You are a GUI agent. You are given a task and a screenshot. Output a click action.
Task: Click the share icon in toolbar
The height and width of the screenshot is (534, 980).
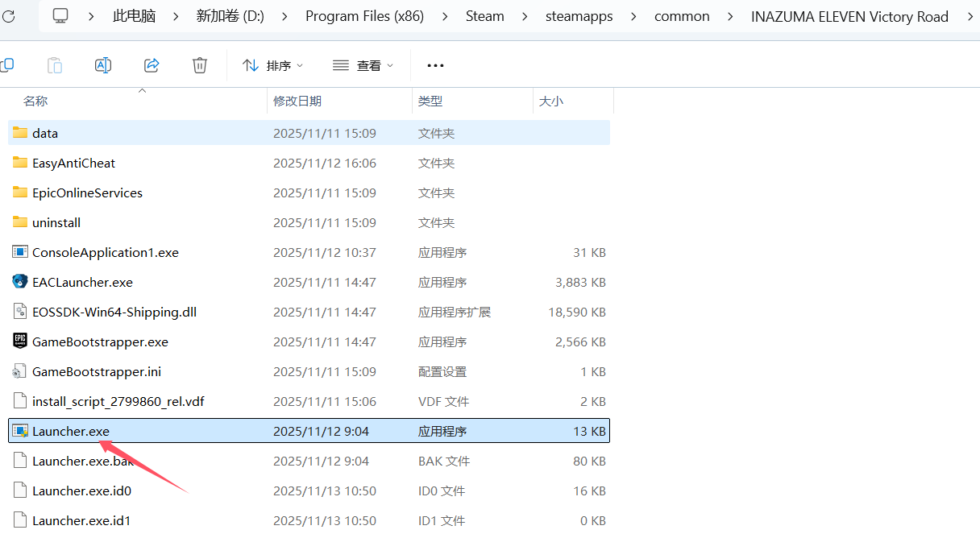click(152, 65)
